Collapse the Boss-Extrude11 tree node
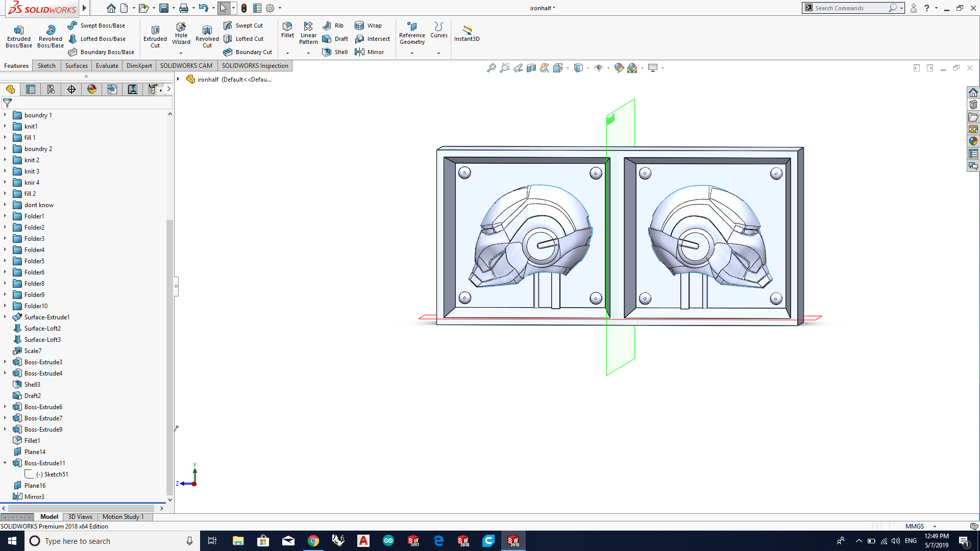 coord(5,463)
